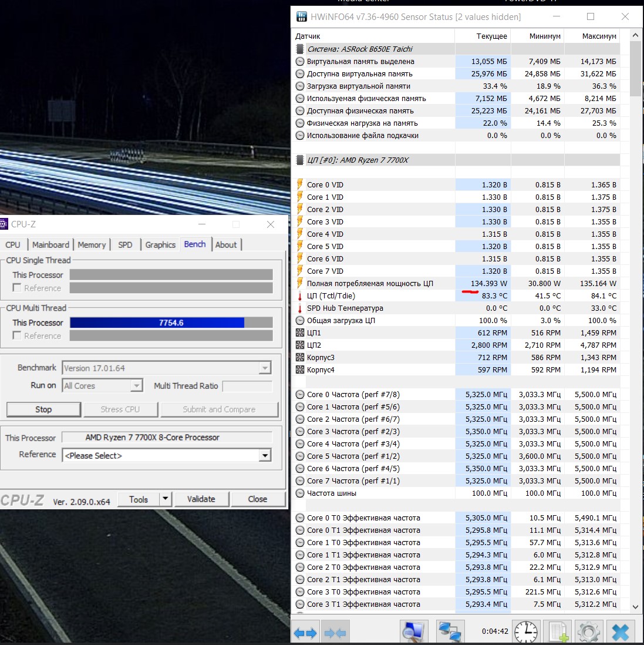The width and height of the screenshot is (644, 645).
Task: Open the SPD tab in CPU-Z
Action: coord(125,245)
